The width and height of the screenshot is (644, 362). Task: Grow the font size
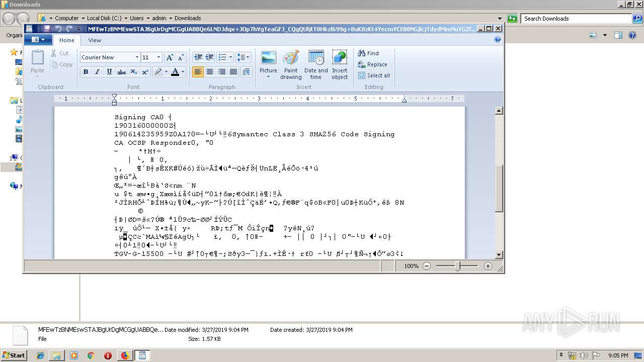(170, 57)
